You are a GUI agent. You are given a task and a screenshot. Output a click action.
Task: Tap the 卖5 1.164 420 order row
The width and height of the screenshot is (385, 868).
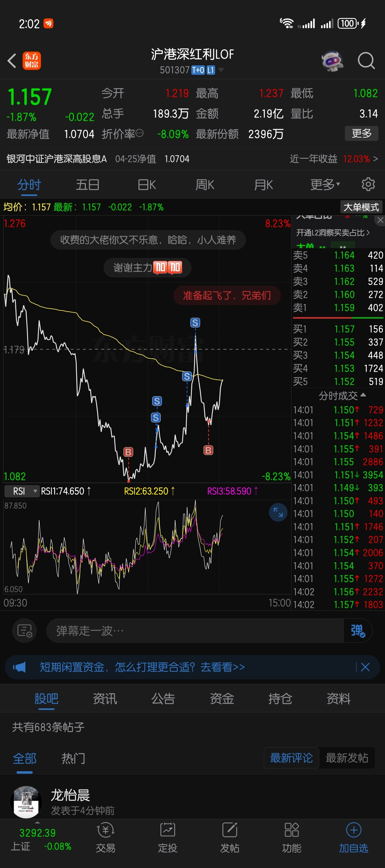[x=338, y=255]
